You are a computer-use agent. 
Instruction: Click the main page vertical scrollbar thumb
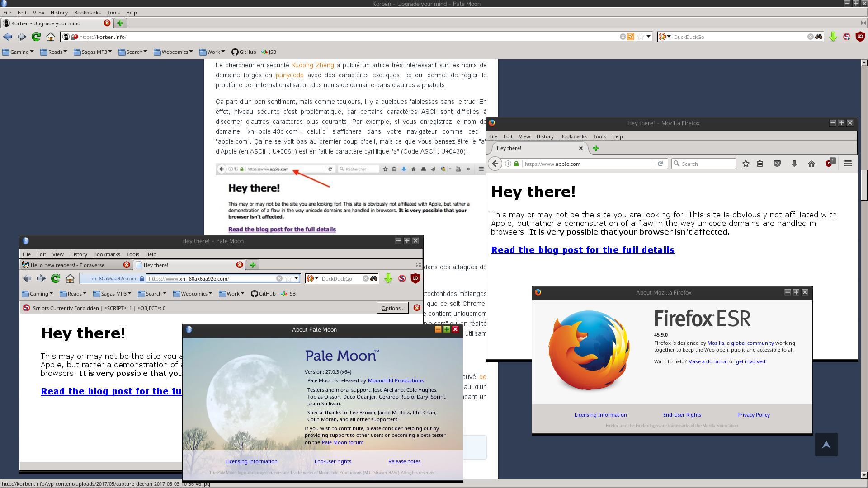click(x=864, y=185)
